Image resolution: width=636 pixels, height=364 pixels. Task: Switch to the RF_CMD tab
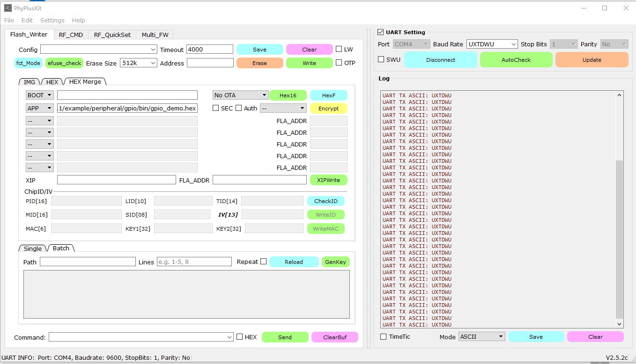tap(71, 35)
